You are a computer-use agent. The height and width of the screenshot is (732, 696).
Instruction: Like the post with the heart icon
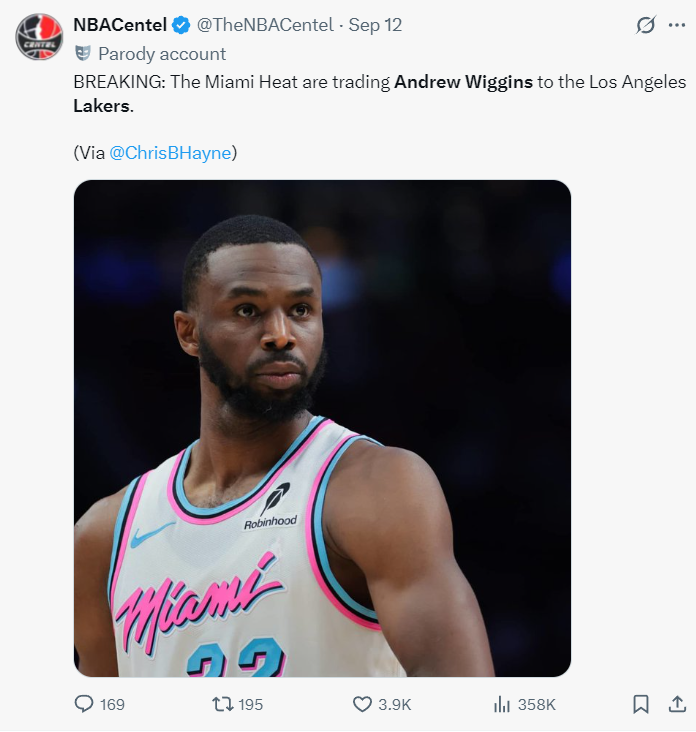[362, 704]
